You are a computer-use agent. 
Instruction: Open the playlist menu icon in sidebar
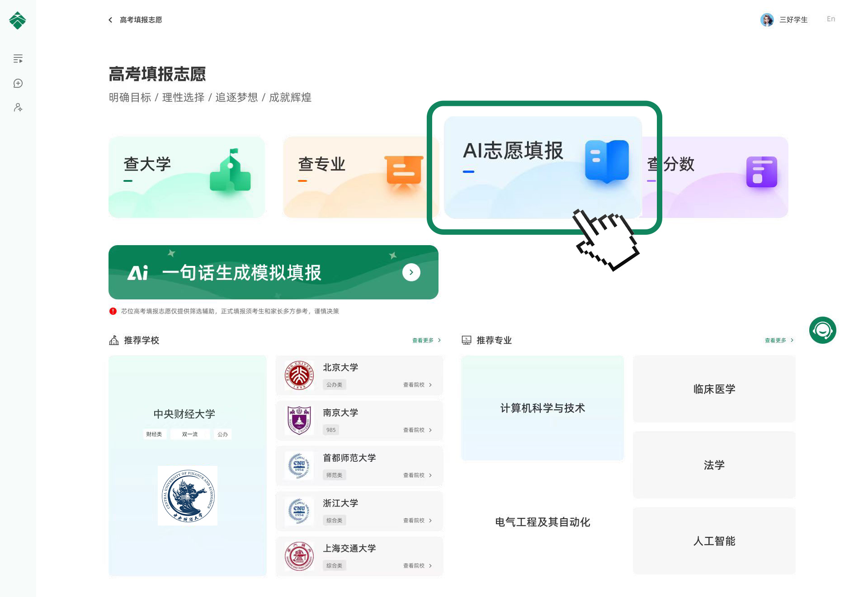[18, 59]
